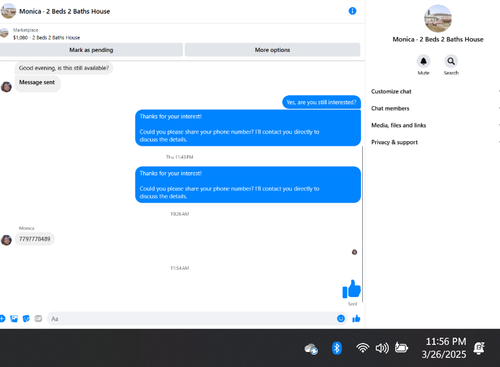Choose a sticker icon
The image size is (500, 367).
tap(26, 319)
